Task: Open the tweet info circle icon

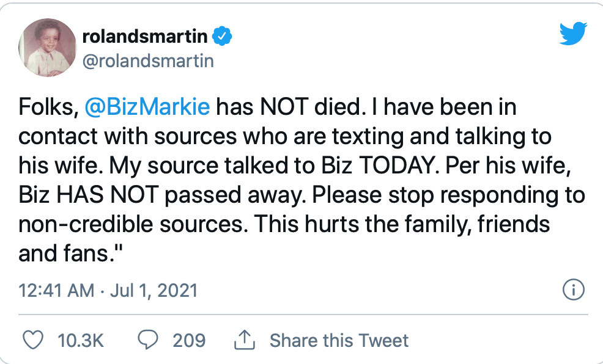Action: point(574,290)
